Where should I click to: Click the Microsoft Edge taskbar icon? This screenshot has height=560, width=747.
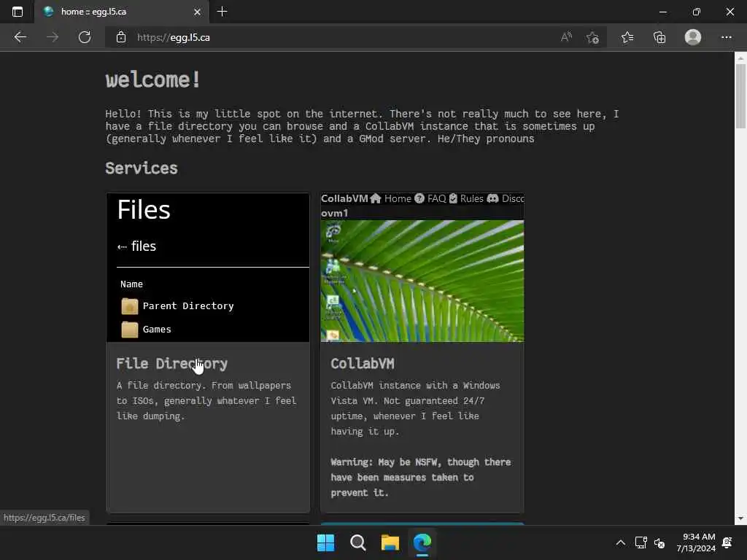(422, 542)
